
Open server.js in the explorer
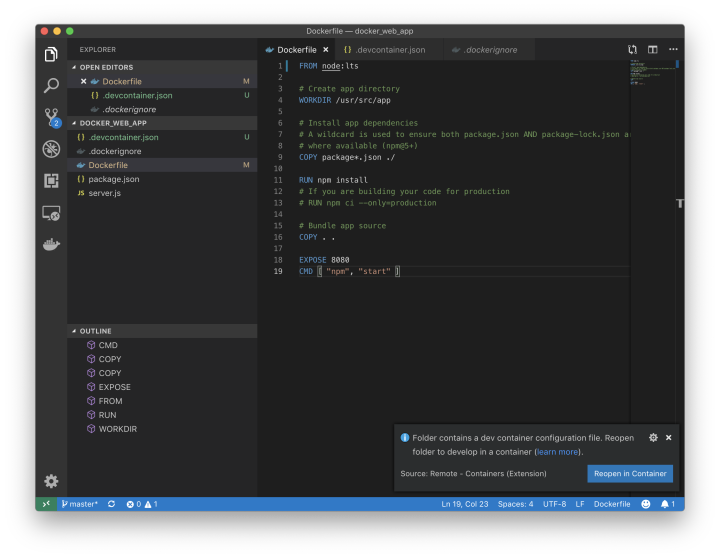(104, 193)
